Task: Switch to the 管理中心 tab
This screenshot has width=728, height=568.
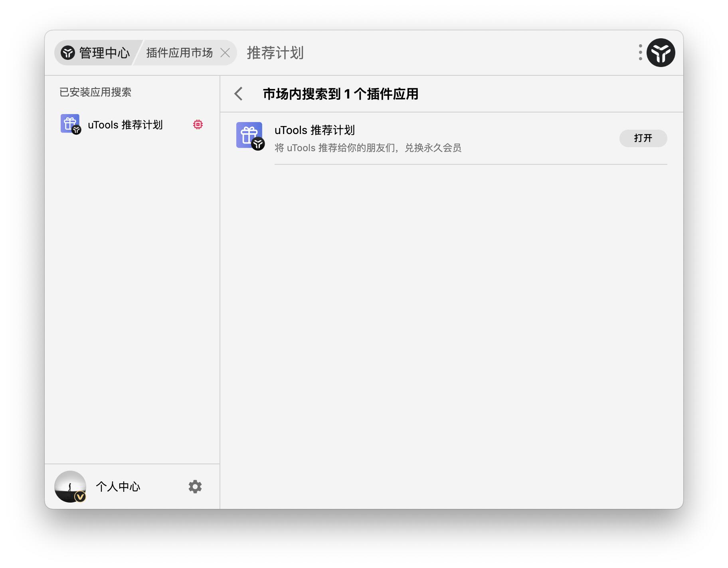Action: (104, 53)
